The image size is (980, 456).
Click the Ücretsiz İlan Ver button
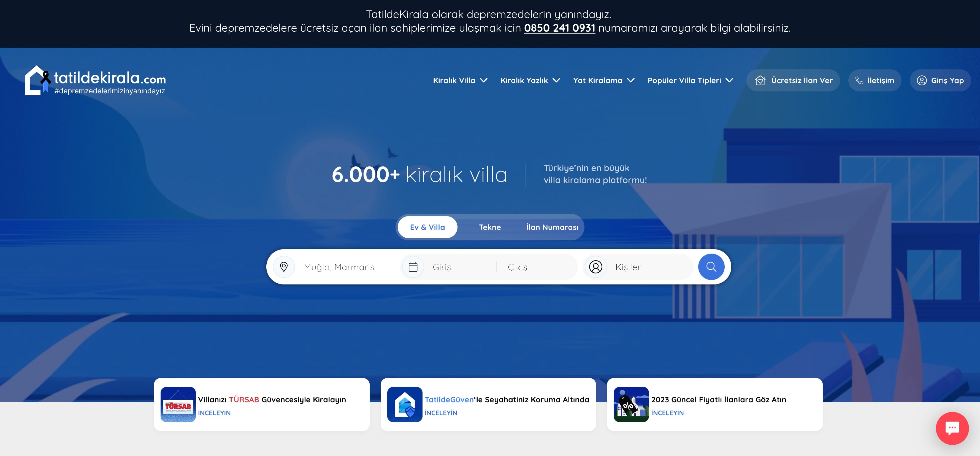tap(793, 80)
